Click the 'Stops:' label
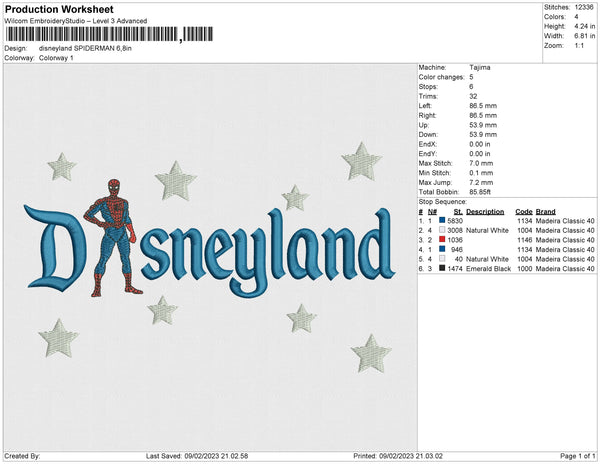This screenshot has height=464, width=600. pyautogui.click(x=428, y=87)
